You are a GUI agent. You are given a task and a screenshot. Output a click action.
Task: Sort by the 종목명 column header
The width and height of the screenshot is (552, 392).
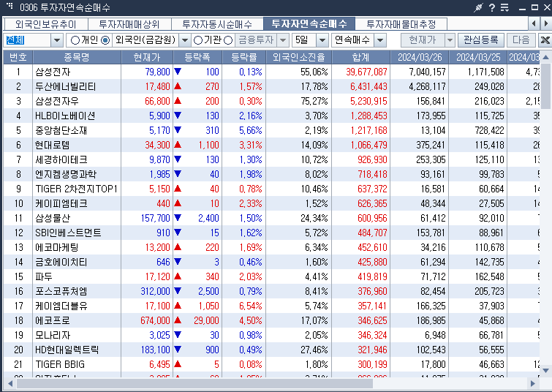[77, 57]
